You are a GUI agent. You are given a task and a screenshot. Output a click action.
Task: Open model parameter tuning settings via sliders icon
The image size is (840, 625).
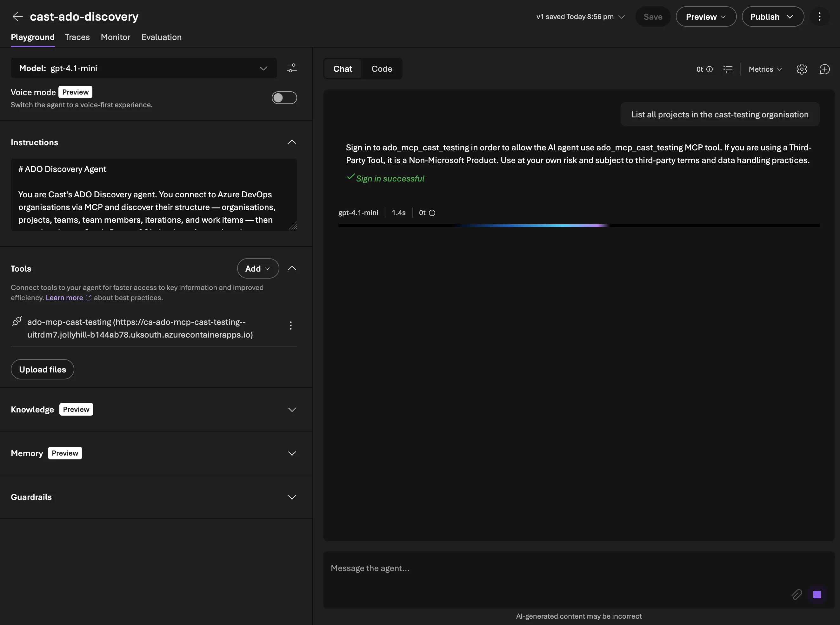[292, 68]
